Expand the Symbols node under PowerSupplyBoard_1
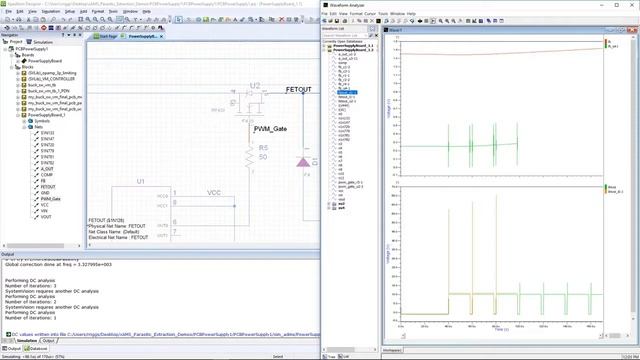 [x=24, y=121]
